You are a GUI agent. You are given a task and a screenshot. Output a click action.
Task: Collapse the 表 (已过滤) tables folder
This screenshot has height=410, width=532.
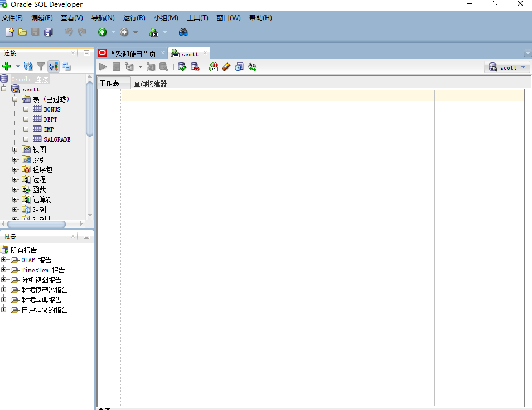[x=15, y=99]
